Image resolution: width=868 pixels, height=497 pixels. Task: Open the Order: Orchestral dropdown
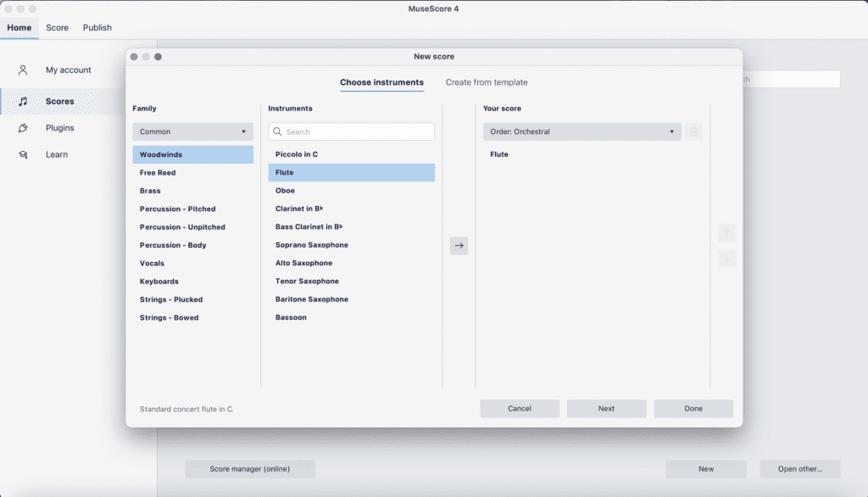pos(581,131)
